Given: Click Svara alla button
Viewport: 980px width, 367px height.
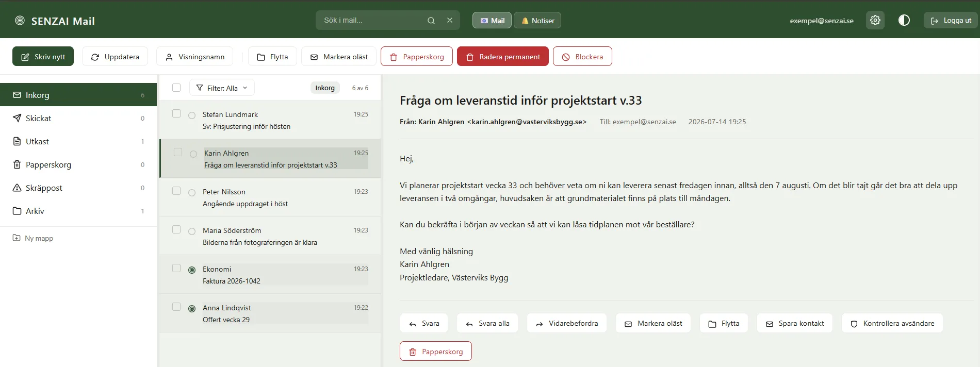Looking at the screenshot, I should [x=487, y=323].
